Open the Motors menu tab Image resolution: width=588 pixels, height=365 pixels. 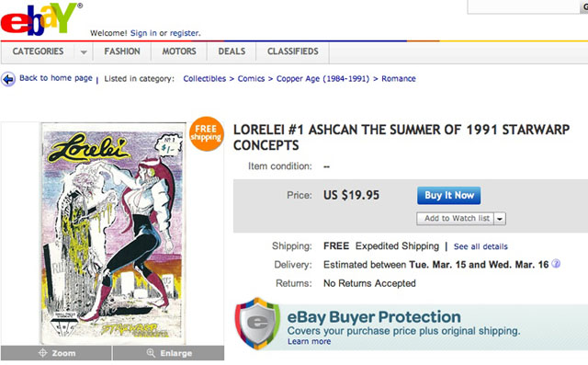click(179, 51)
